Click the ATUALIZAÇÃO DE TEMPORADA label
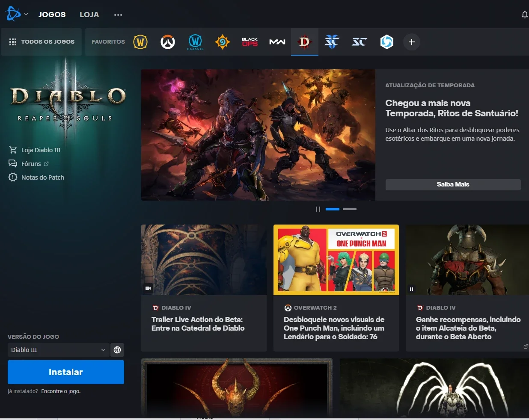The width and height of the screenshot is (529, 420). pos(430,85)
